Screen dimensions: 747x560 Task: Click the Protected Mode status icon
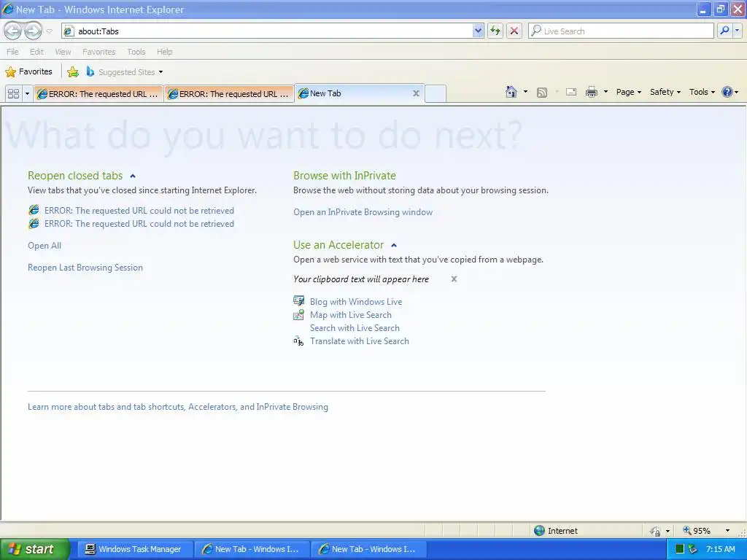656,531
